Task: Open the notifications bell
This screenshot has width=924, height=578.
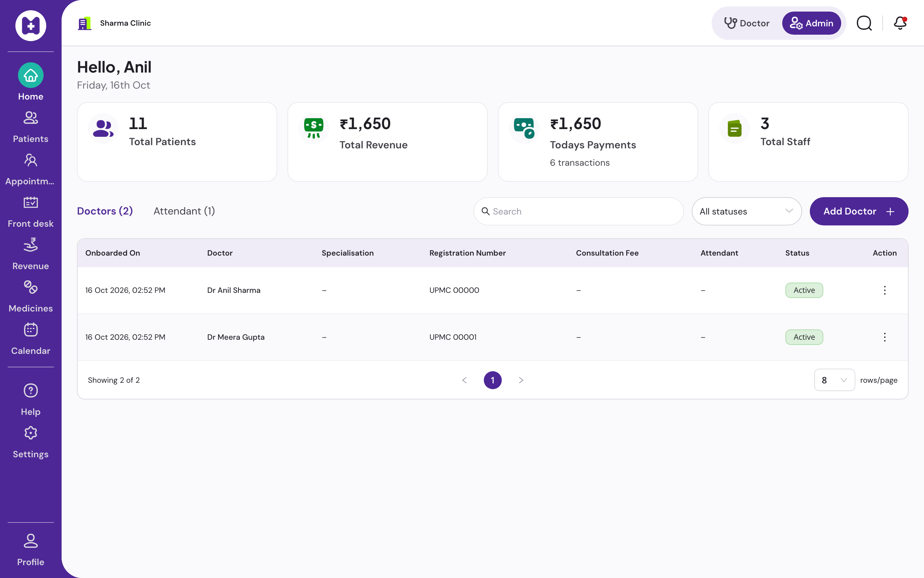Action: point(900,23)
